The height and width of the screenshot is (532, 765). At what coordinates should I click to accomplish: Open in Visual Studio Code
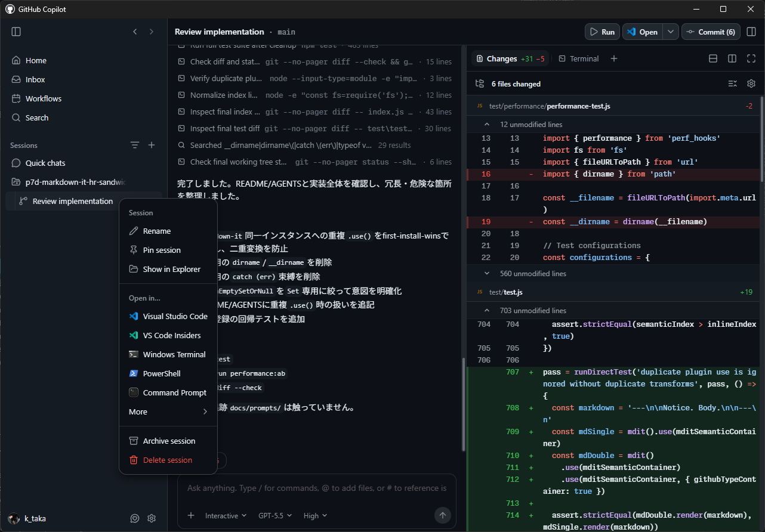point(168,316)
